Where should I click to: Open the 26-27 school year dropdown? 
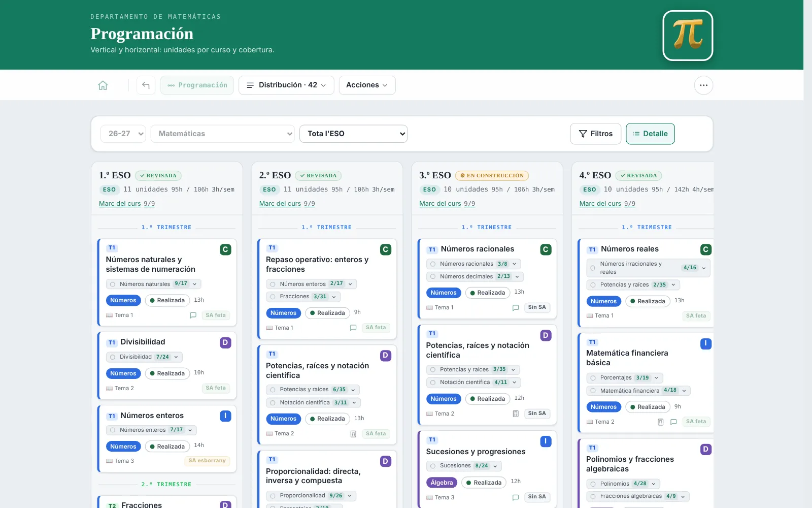click(123, 134)
